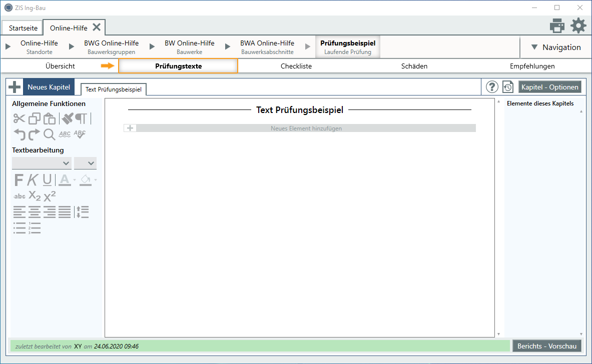Viewport: 592px width, 364px height.
Task: Open the printer icon in the top right
Action: point(557,25)
